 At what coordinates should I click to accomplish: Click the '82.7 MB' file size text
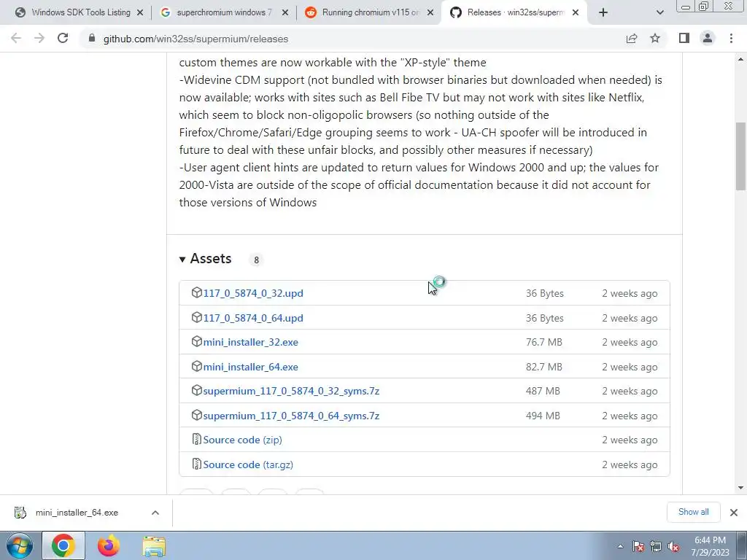tap(544, 367)
